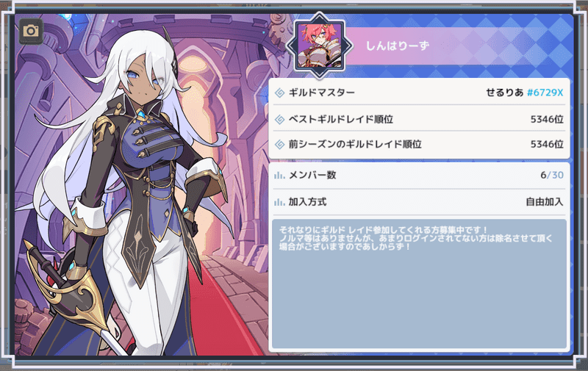Screen dimensions: 588x371
Task: Click the guild name しんはりーず banner
Action: [x=398, y=46]
